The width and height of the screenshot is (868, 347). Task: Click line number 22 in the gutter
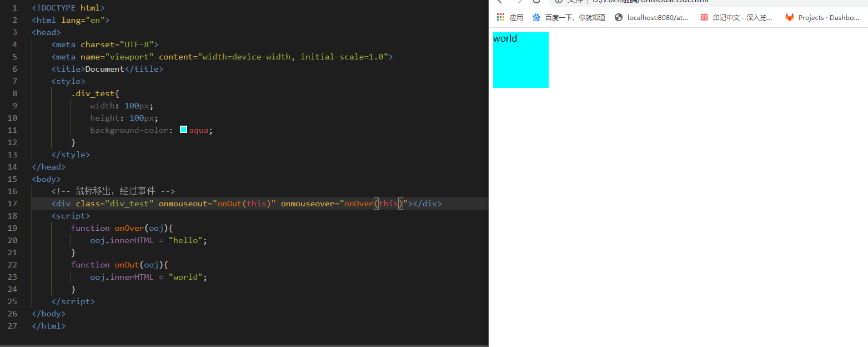(13, 265)
